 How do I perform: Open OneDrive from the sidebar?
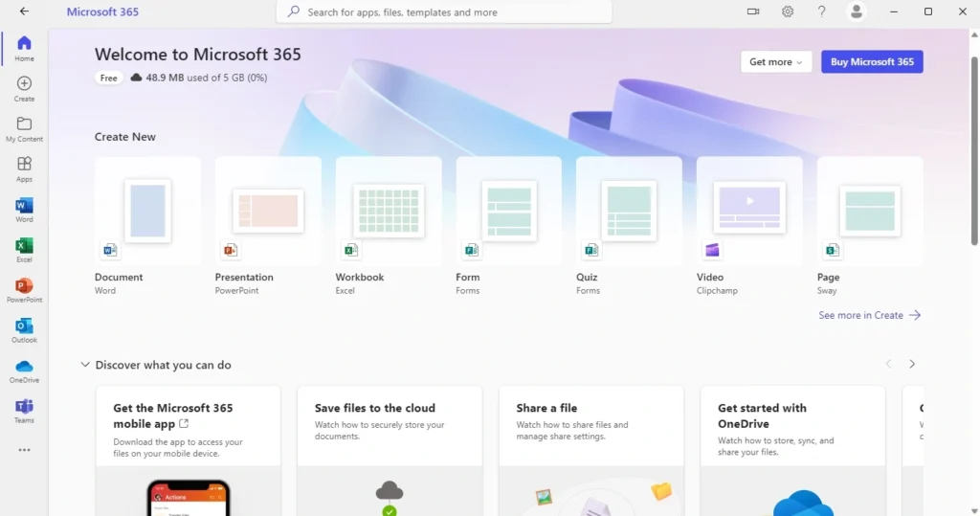tap(24, 370)
